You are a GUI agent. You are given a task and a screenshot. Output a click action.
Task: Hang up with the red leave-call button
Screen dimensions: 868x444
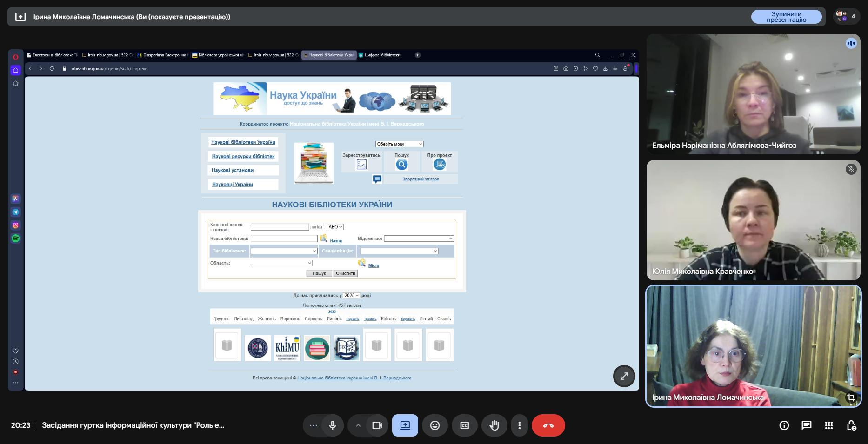(x=548, y=425)
